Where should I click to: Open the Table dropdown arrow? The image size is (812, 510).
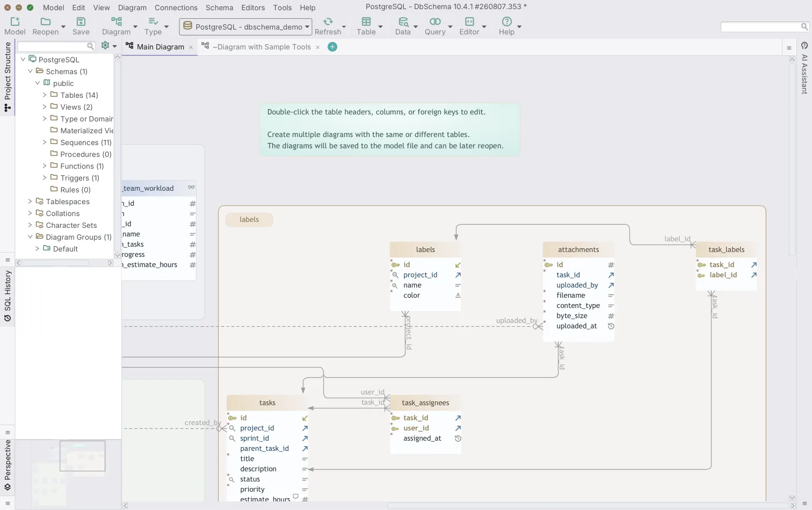(x=380, y=26)
